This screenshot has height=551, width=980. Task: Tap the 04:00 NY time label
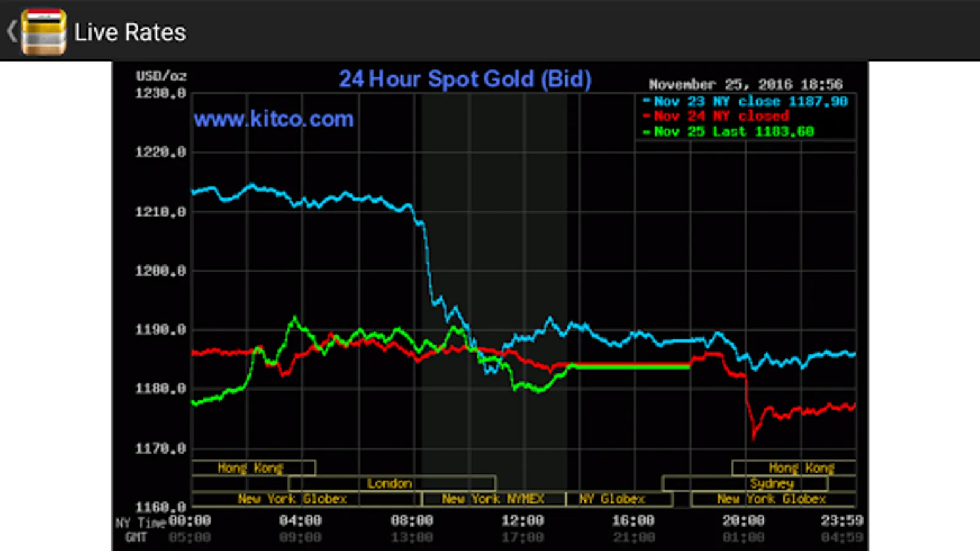(x=300, y=521)
